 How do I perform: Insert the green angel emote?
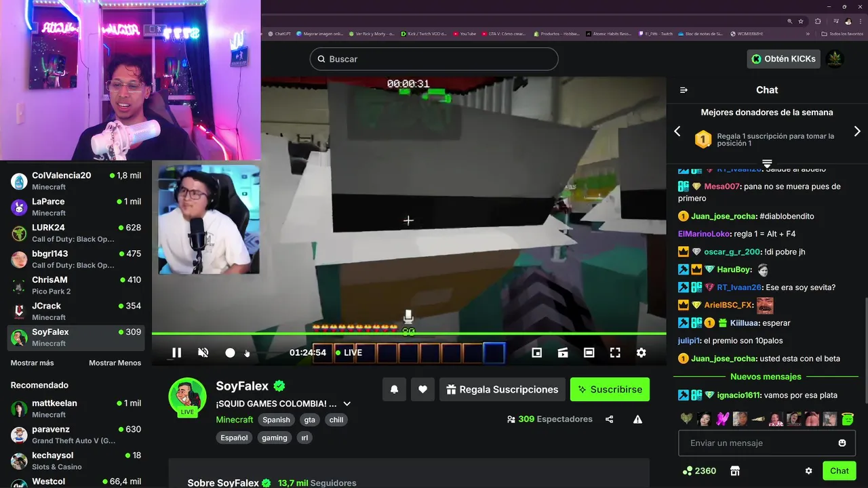point(848,419)
